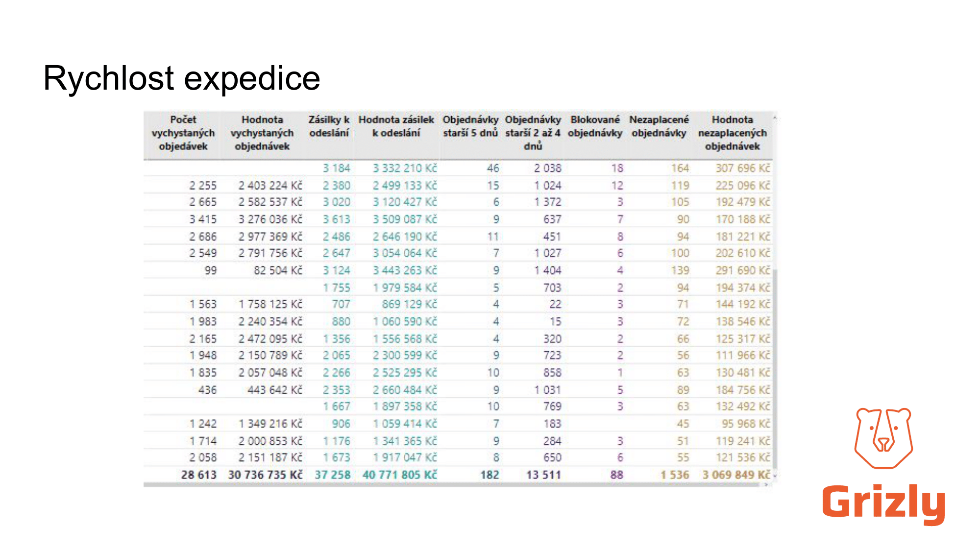Click total value '30 736 735 Kč'
Viewport: 980px width, 551px height.
[265, 475]
